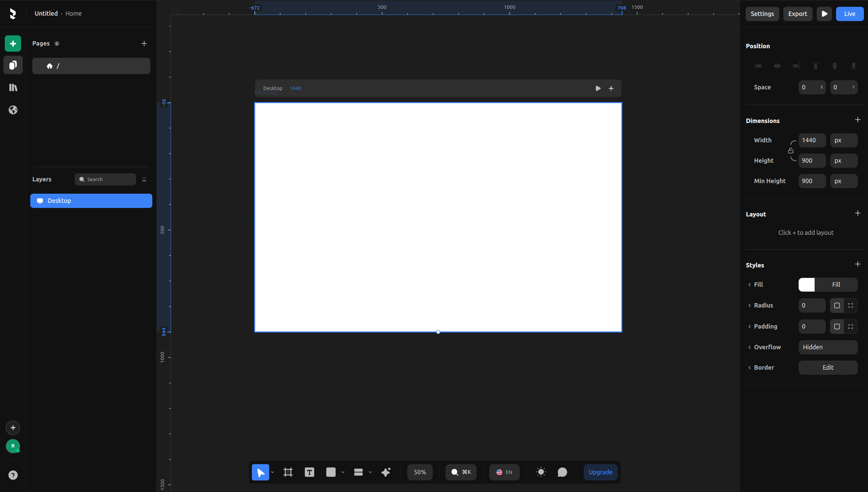Viewport: 868px width, 492px height.
Task: Toggle individual corner radius option
Action: point(851,305)
